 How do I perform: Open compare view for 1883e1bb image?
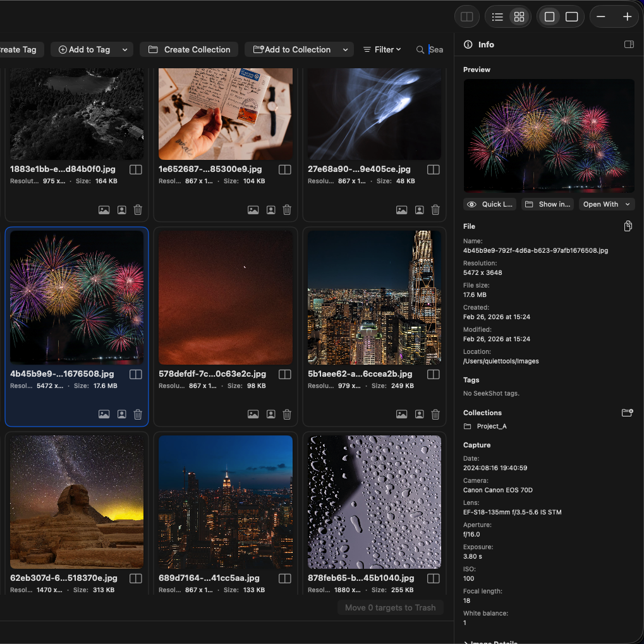[135, 169]
